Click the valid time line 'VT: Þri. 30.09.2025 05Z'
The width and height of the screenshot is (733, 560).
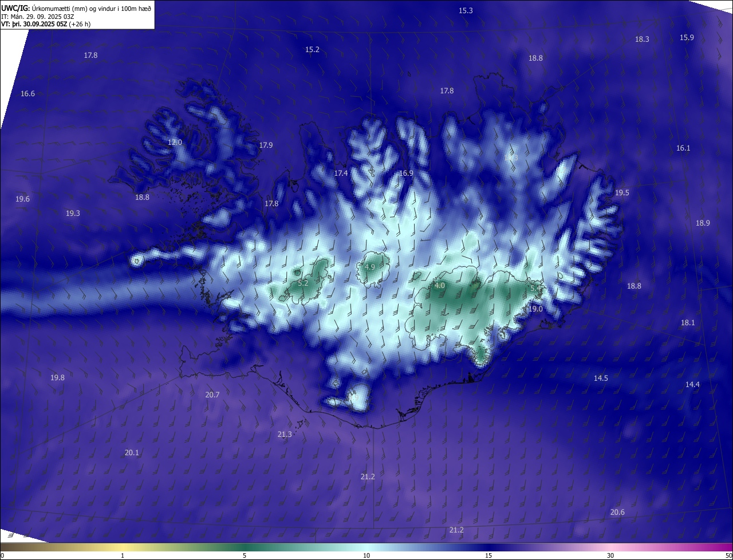pyautogui.click(x=46, y=24)
